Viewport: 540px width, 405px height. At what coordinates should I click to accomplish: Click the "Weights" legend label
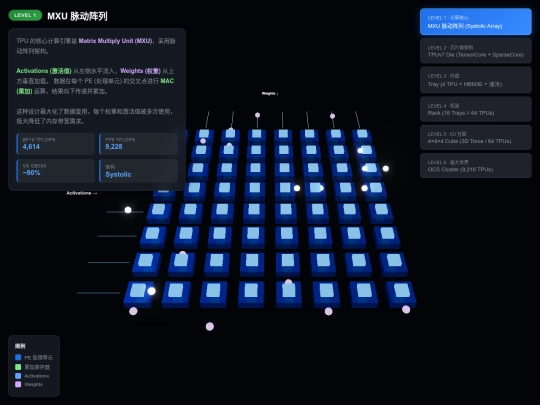[x=33, y=384]
